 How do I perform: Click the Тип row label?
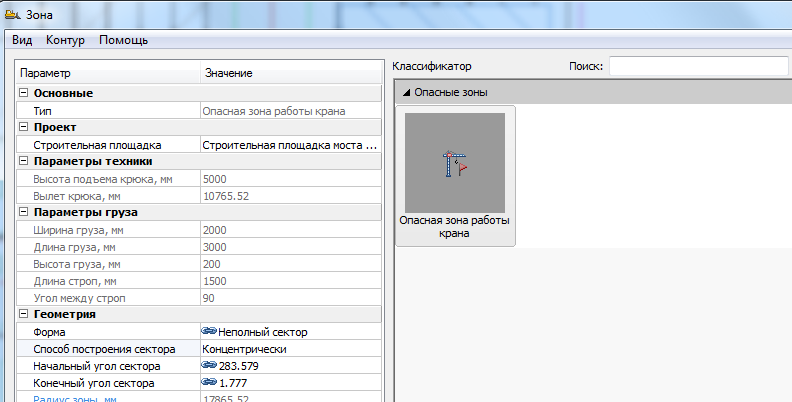click(42, 111)
